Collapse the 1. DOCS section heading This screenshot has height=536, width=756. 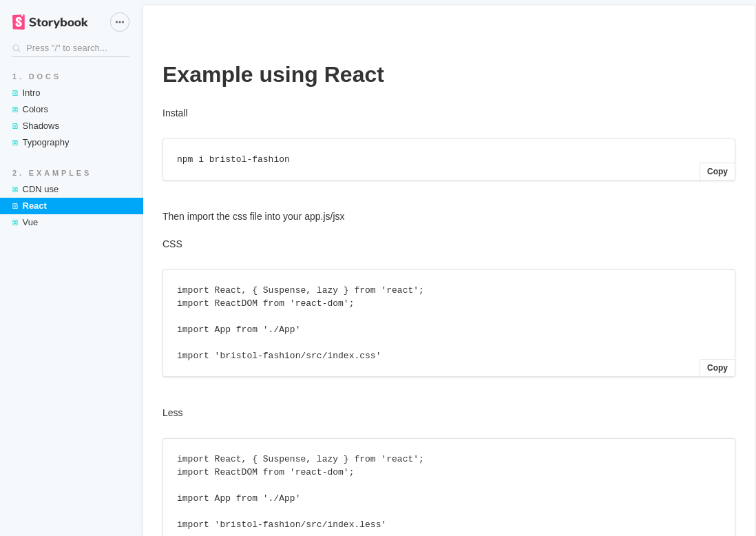pyautogui.click(x=36, y=76)
